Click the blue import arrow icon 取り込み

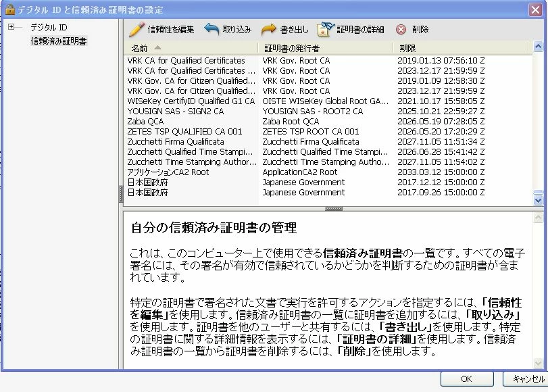click(211, 29)
